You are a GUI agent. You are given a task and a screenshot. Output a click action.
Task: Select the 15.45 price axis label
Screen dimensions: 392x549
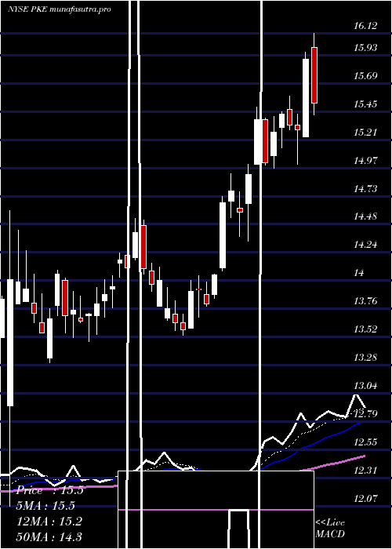pos(365,104)
